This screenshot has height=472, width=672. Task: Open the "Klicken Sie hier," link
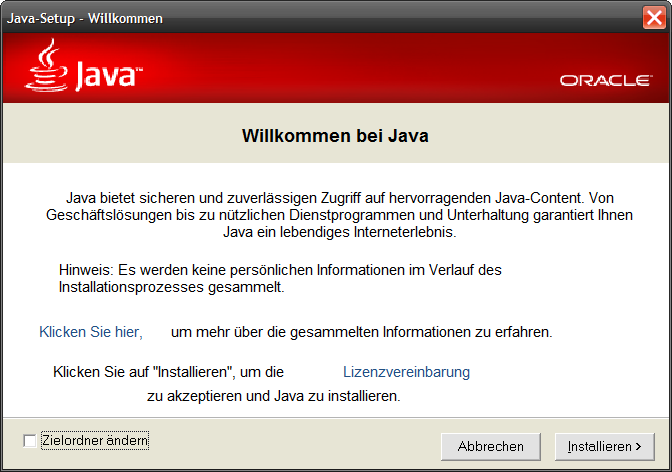click(x=91, y=332)
